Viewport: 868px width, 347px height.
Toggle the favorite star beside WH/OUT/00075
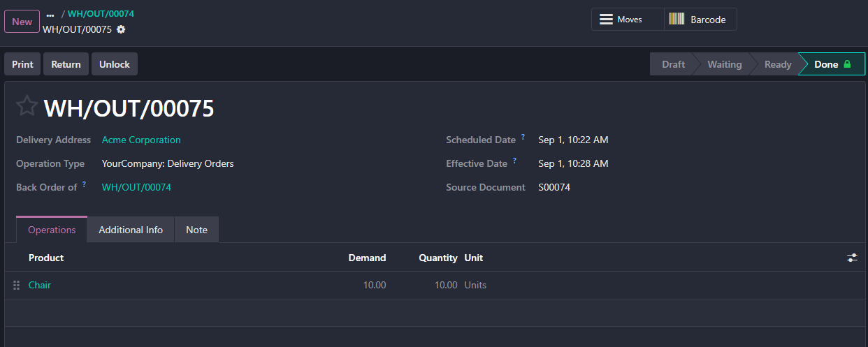click(27, 107)
